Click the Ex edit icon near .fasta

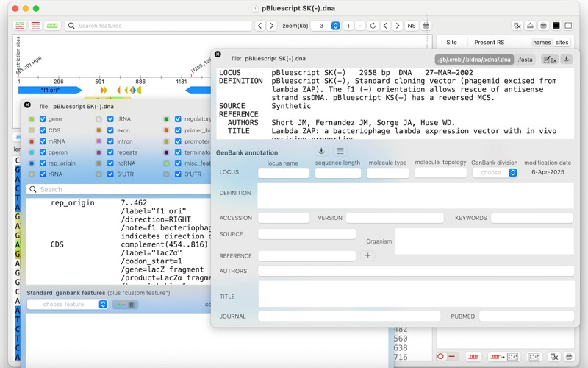click(x=550, y=60)
